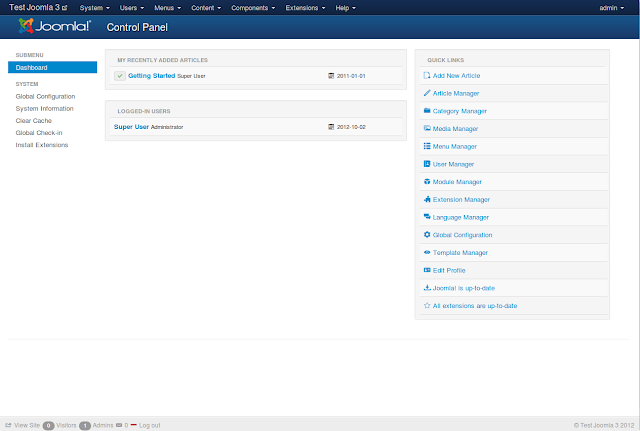
Task: Select Clear Cache in sidebar
Action: (33, 121)
